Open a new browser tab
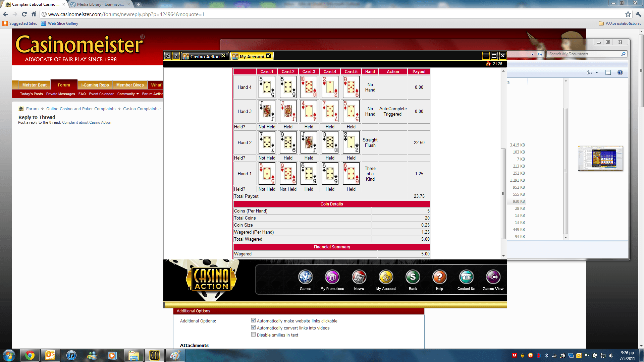This screenshot has height=362, width=644. [139, 4]
